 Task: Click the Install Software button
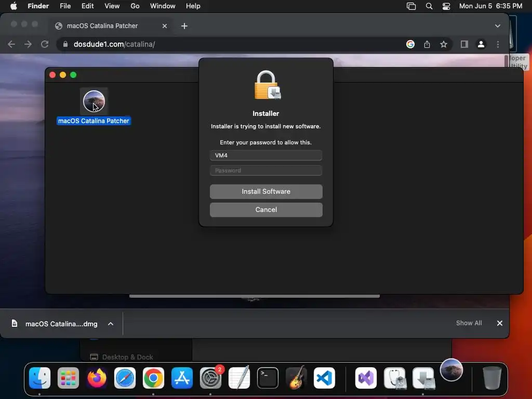266,191
